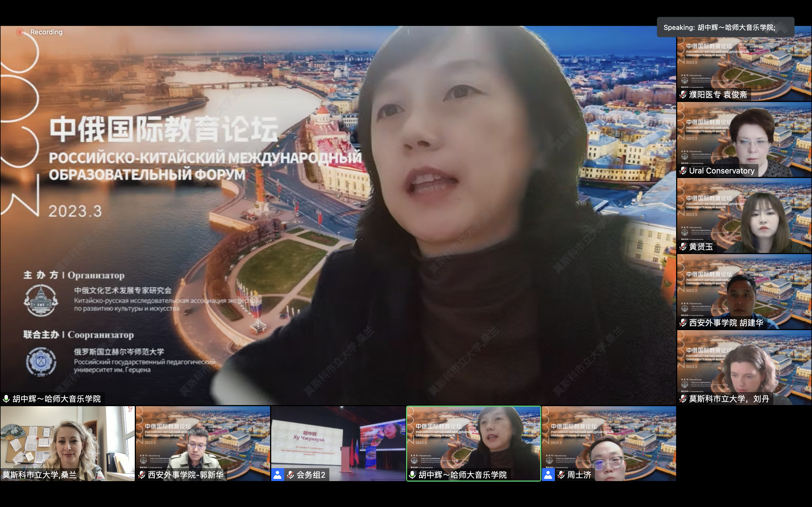Image resolution: width=812 pixels, height=507 pixels.
Task: Click muted mic icon for 濮阳医专 袁俊斋
Action: [683, 95]
